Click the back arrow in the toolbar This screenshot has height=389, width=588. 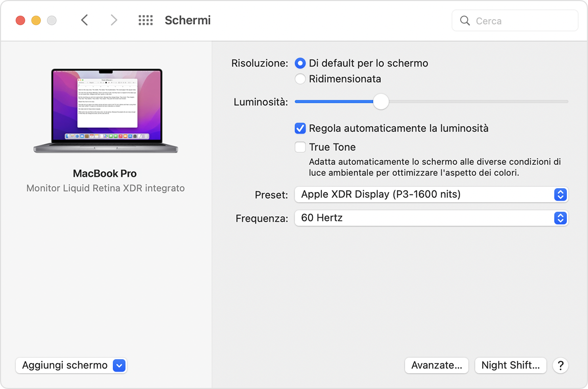(x=84, y=20)
